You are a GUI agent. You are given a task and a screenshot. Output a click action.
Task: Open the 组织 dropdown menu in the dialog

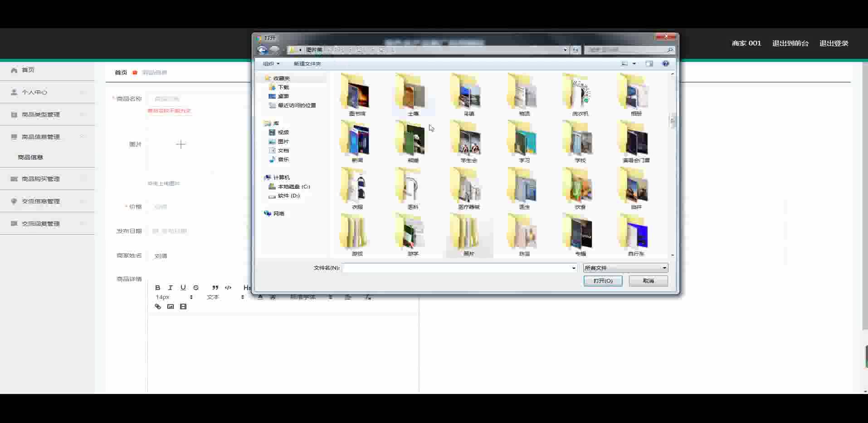pos(271,64)
